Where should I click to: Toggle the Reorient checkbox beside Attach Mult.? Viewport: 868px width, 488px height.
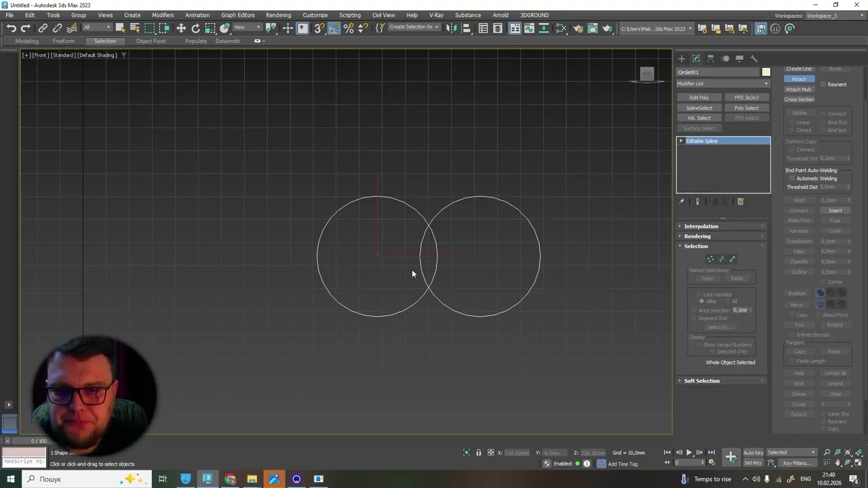tap(823, 84)
